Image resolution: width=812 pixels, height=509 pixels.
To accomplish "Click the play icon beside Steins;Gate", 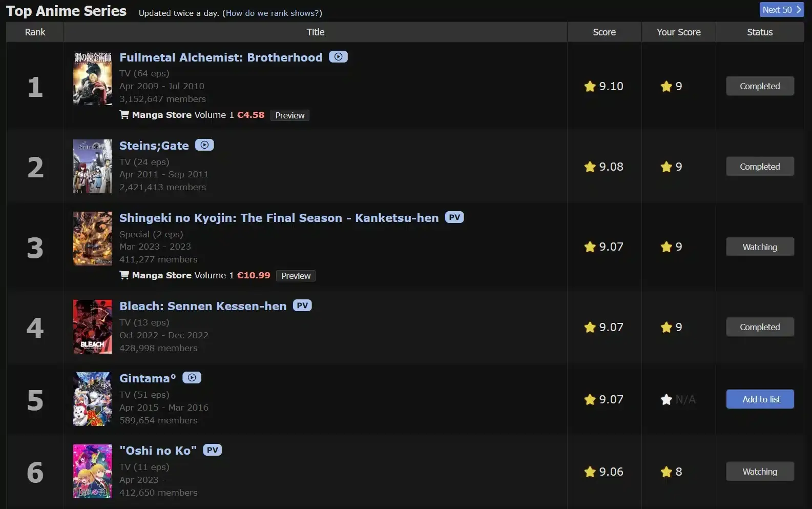I will 204,145.
